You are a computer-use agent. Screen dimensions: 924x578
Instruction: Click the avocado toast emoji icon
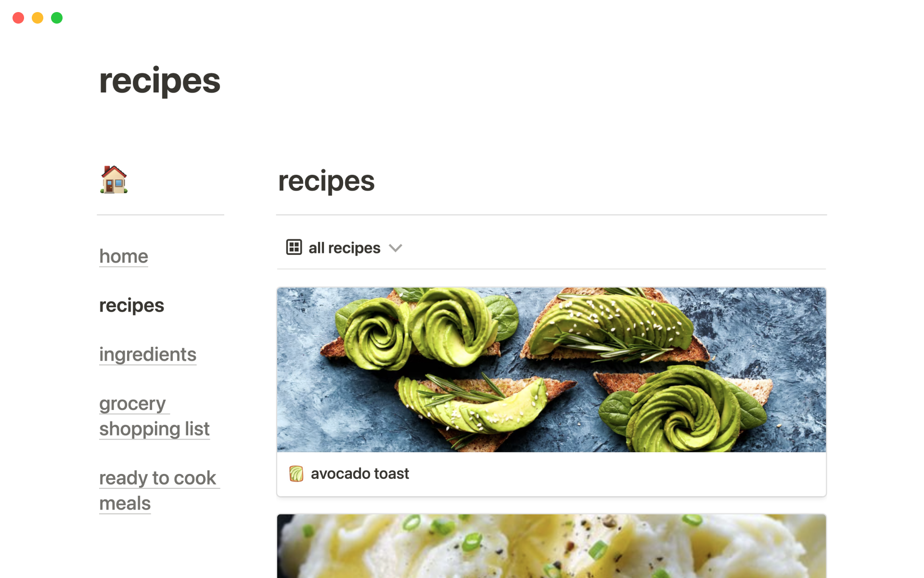click(296, 473)
